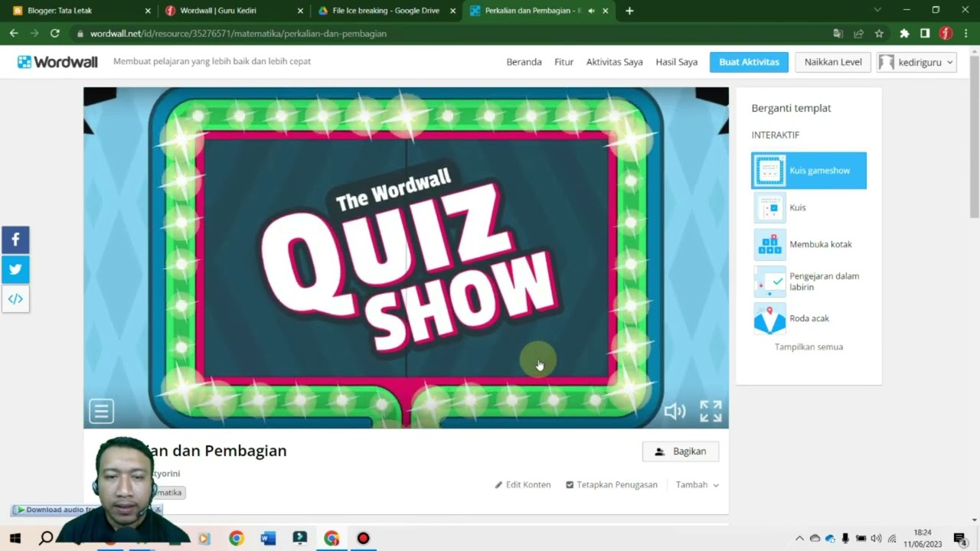Share the activity on Twitter
The image size is (980, 551).
pyautogui.click(x=15, y=269)
